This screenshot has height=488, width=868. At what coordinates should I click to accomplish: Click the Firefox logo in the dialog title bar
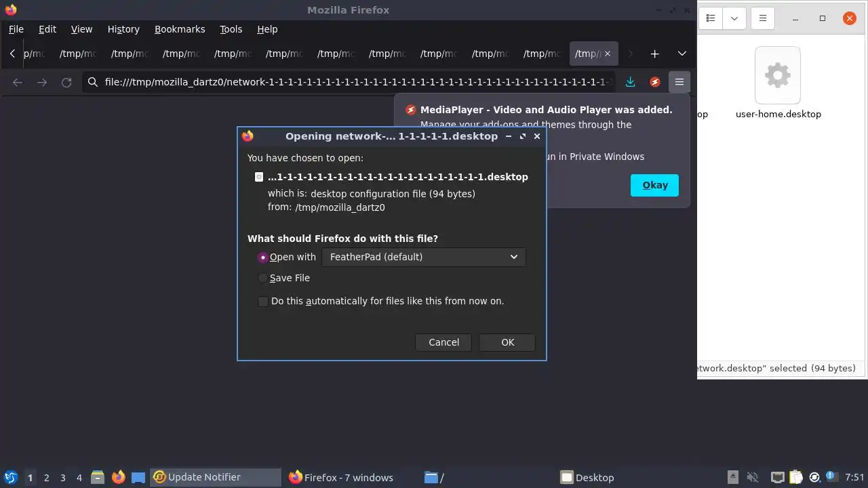tap(248, 136)
